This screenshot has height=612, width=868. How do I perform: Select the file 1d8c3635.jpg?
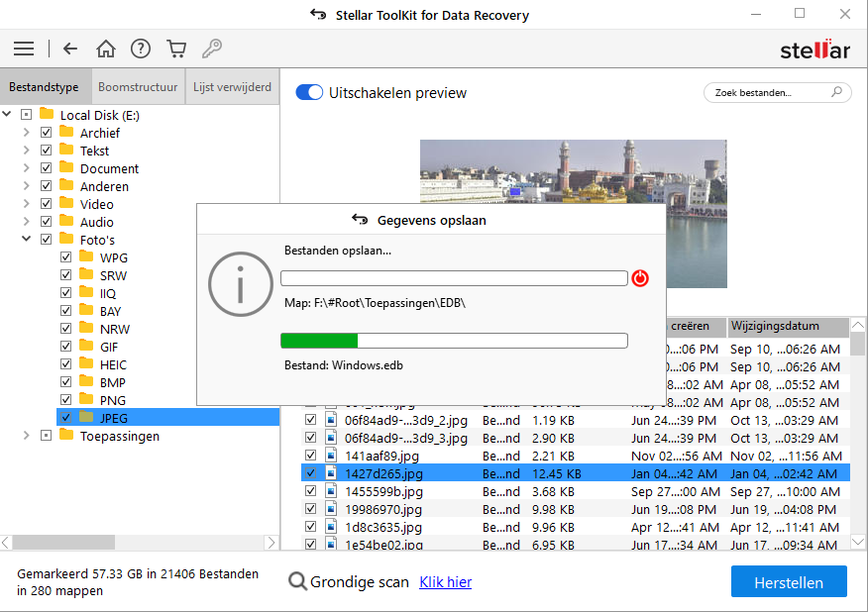pos(383,527)
